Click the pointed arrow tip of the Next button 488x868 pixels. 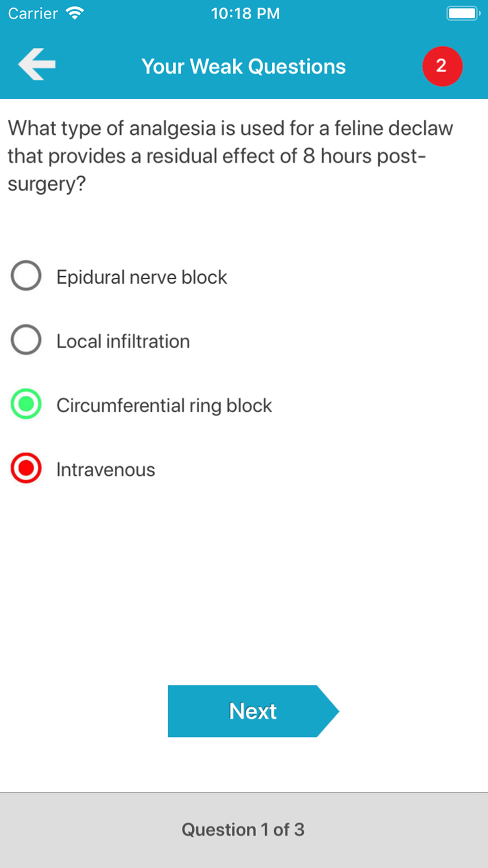(328, 711)
